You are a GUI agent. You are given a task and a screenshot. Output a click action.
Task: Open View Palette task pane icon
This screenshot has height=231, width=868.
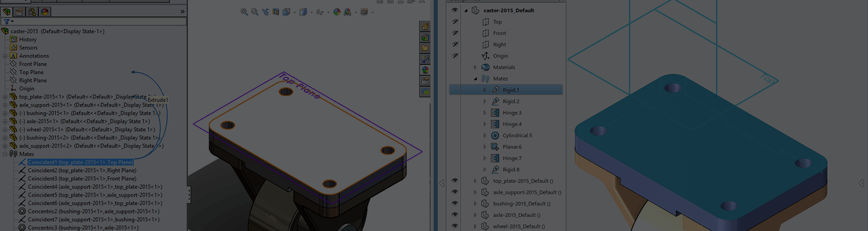pos(425,59)
